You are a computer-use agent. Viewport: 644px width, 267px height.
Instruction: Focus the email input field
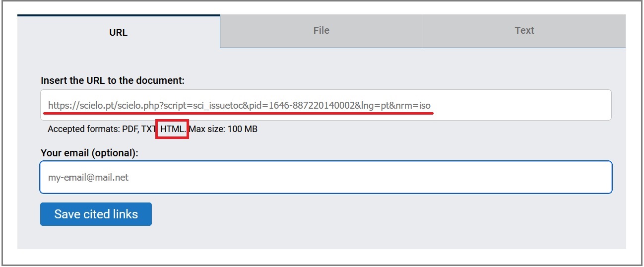coord(326,177)
